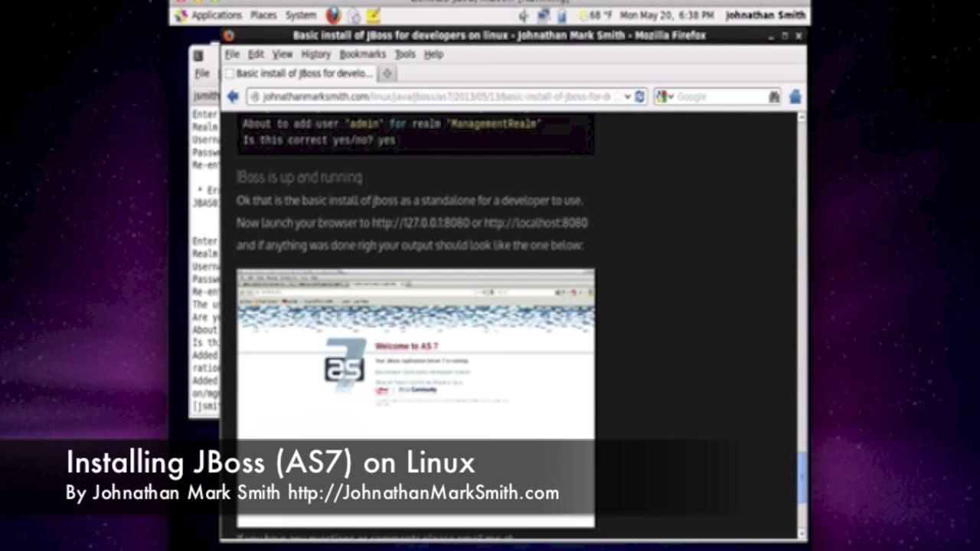Click the Firefox icon in window title bar

228,35
